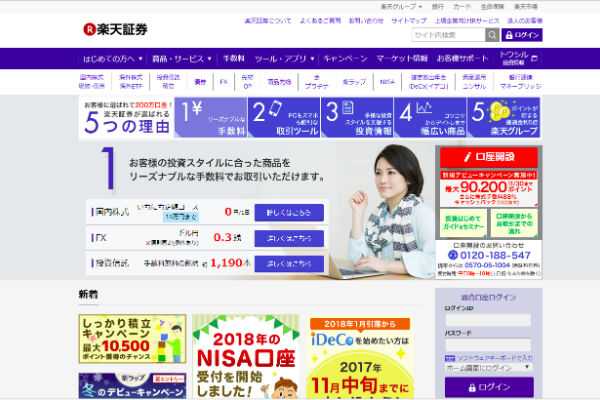The height and width of the screenshot is (400, 600).
Task: Select 海外株式 海外ETF sub-navigation item
Action: pos(131,82)
